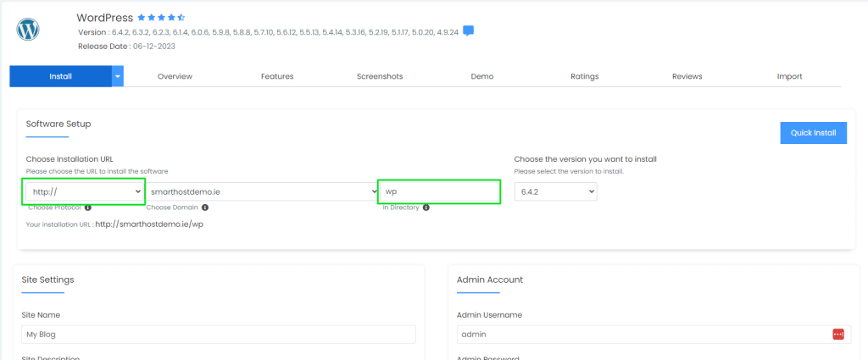View the Ratings tab
The image size is (868, 360).
pyautogui.click(x=584, y=76)
